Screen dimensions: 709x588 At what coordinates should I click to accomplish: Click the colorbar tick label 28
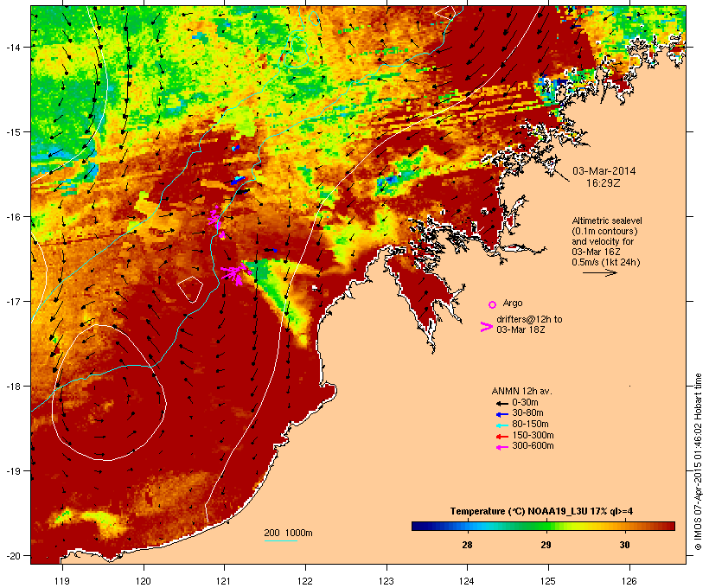(x=468, y=545)
